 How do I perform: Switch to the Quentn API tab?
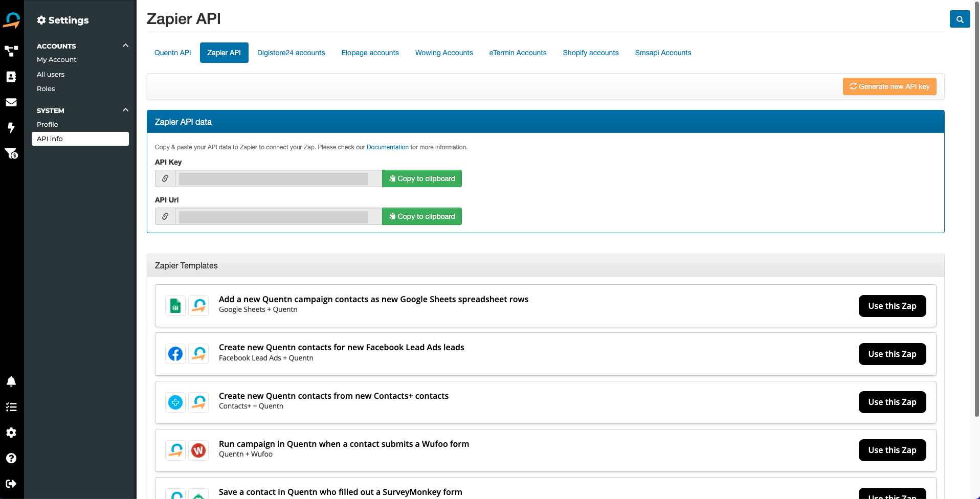click(173, 53)
